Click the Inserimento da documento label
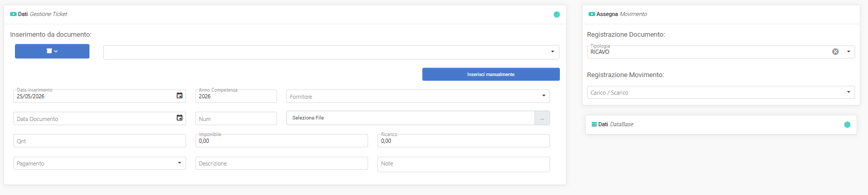This screenshot has width=868, height=195. pyautogui.click(x=51, y=35)
